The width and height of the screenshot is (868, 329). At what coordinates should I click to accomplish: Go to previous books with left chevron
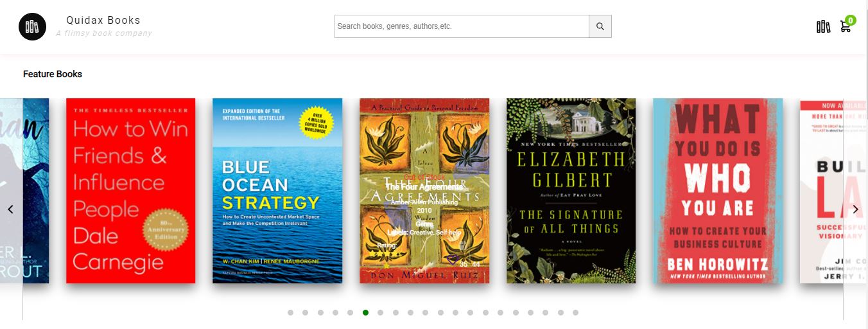(x=10, y=209)
